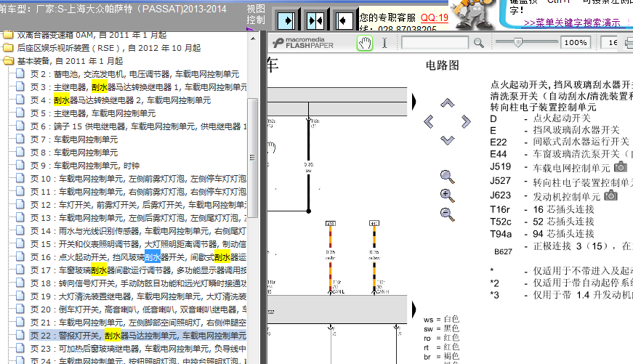Click the macromedia FlashPaper logo
Image resolution: width=633 pixels, height=364 pixels.
coord(303,43)
